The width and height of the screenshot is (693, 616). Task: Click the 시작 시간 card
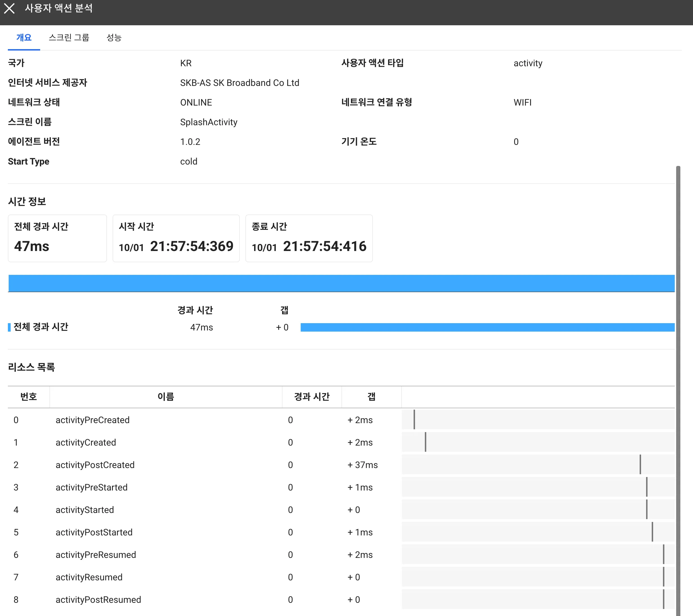pyautogui.click(x=176, y=238)
